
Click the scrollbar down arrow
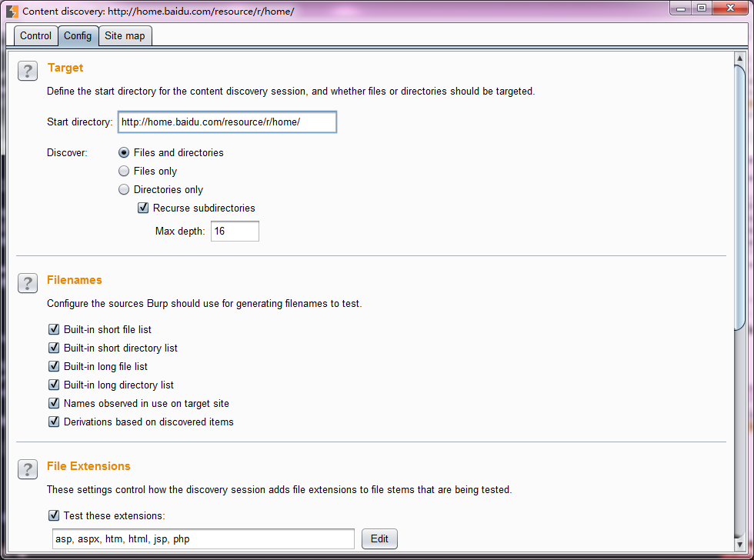740,545
